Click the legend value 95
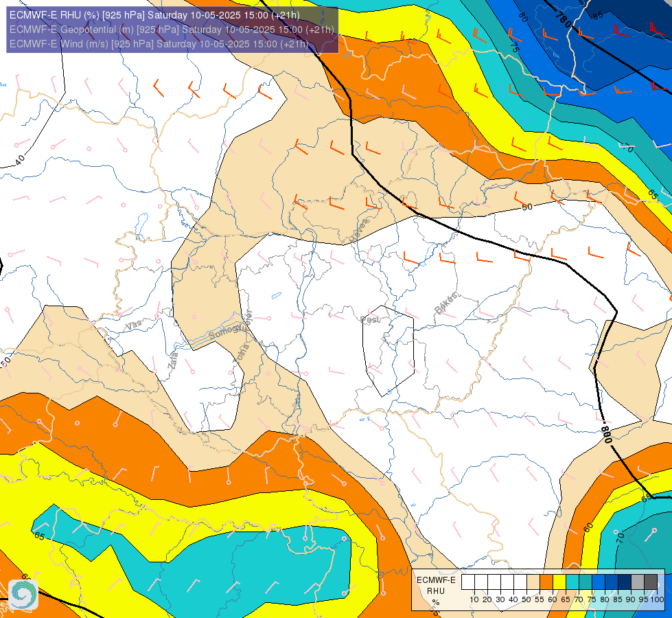 644,600
